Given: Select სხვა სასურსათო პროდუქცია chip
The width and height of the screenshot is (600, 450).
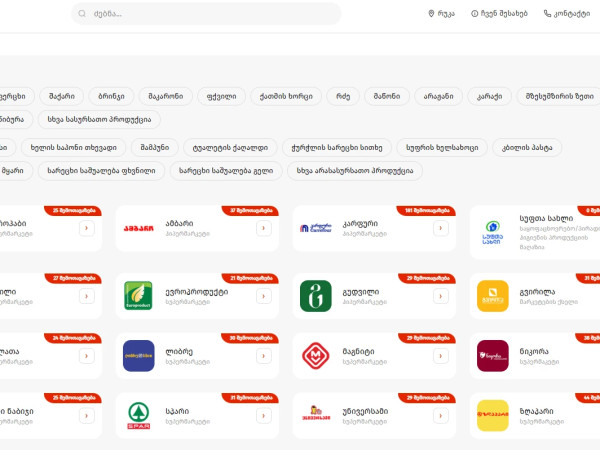Looking at the screenshot, I should point(99,119).
